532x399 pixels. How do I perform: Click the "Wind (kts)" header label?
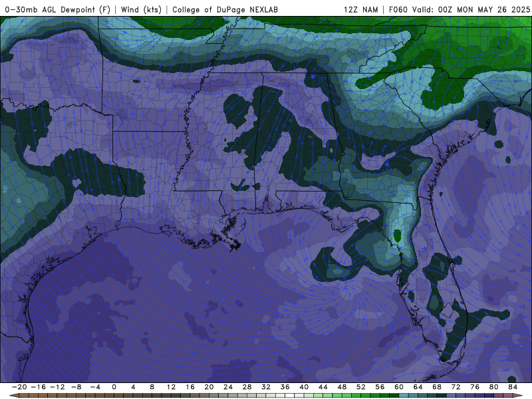point(141,9)
